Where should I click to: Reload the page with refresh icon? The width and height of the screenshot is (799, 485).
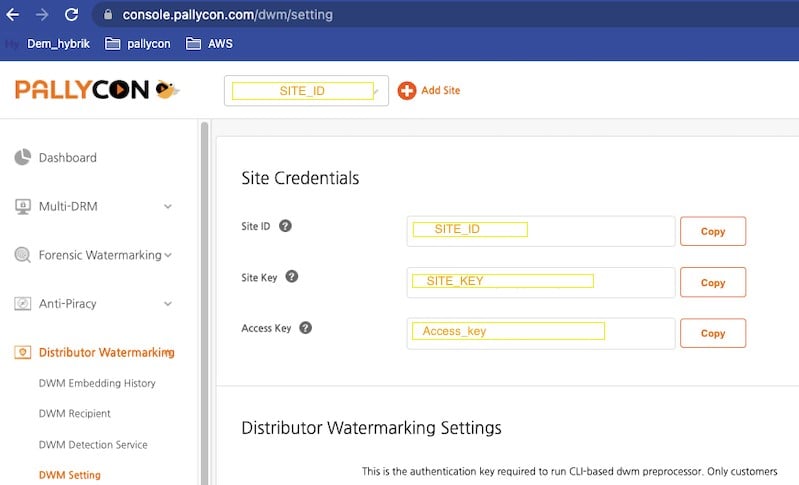tap(71, 14)
